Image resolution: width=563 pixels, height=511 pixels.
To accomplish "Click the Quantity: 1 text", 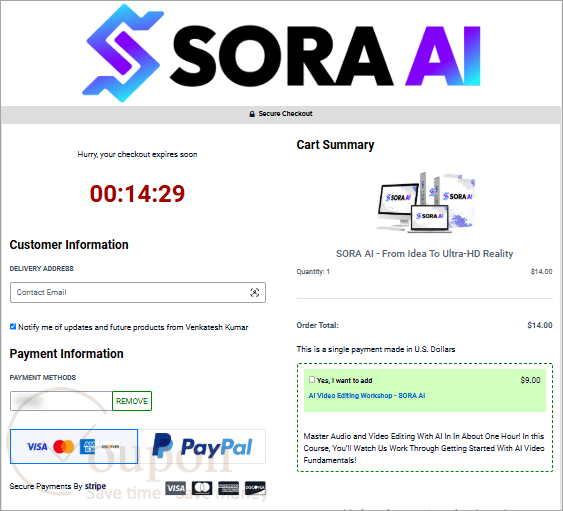I will pyautogui.click(x=313, y=272).
